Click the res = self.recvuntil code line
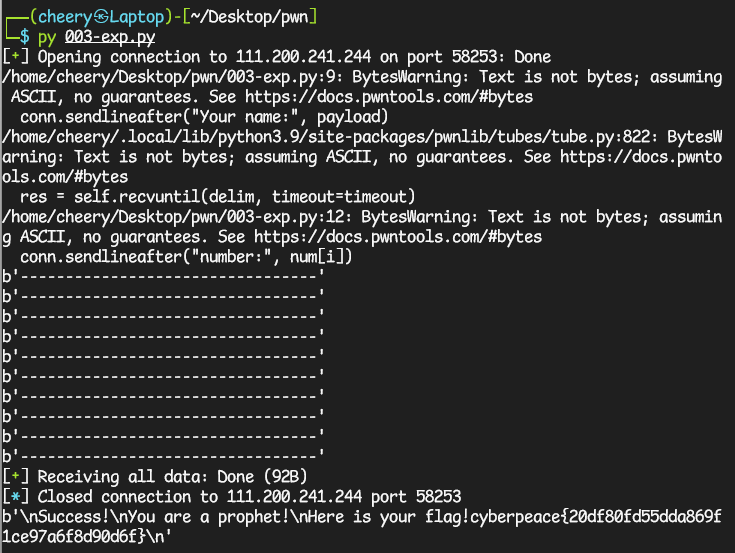The height and width of the screenshot is (553, 735). tap(218, 197)
